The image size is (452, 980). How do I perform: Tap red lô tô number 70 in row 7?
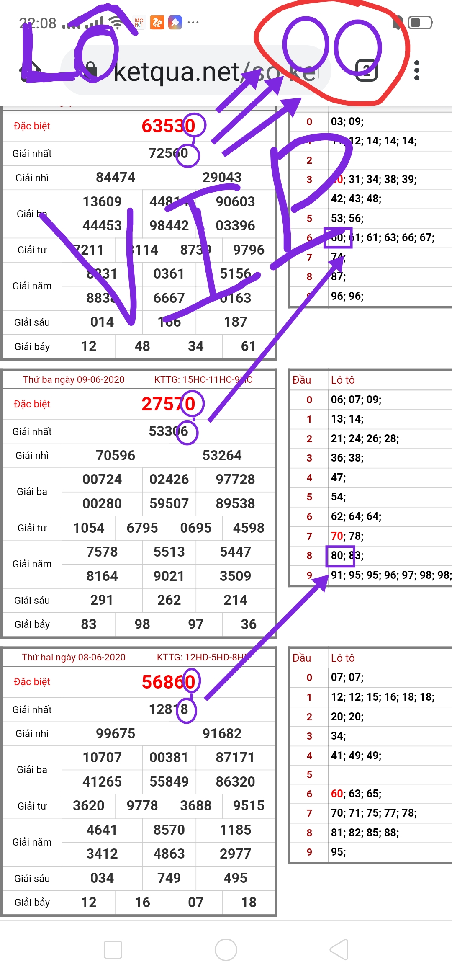coord(337,536)
